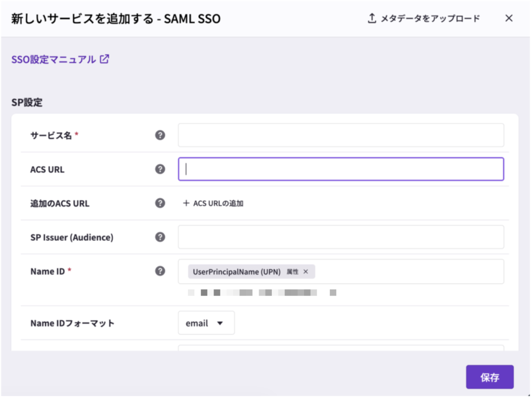This screenshot has height=397, width=532.
Task: Remove the UserPrincipalName (UPN) attribute chip
Action: tap(306, 271)
